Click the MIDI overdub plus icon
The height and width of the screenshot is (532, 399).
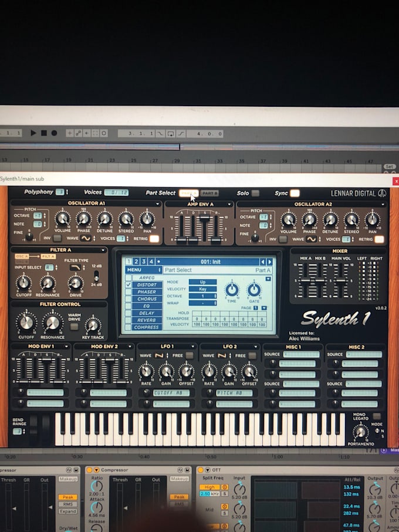tap(70, 133)
